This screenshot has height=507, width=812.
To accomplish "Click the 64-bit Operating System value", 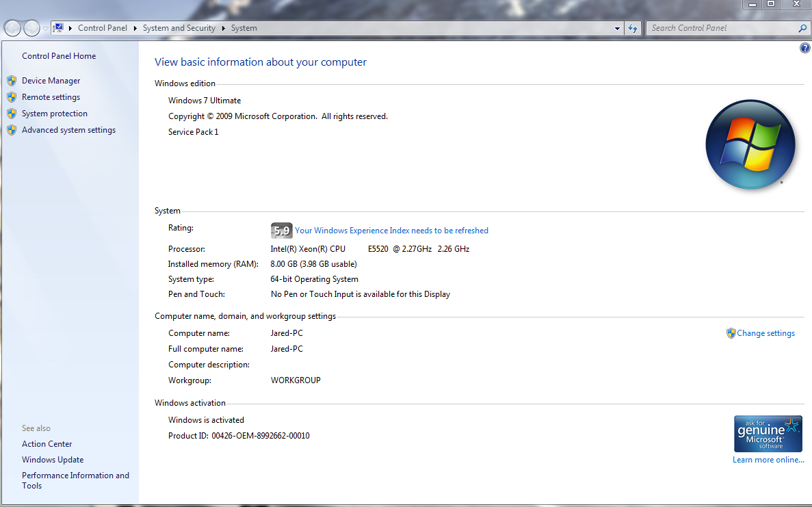I will [x=315, y=279].
